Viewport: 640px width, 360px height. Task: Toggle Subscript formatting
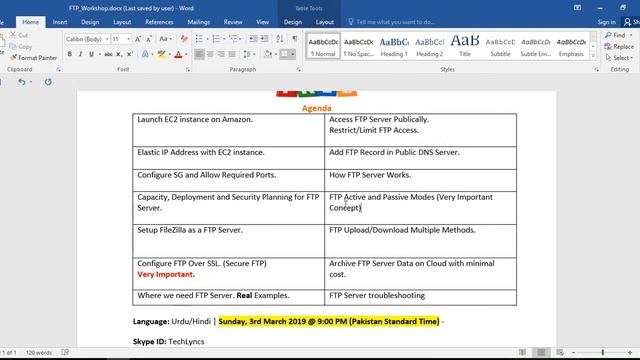119,54
